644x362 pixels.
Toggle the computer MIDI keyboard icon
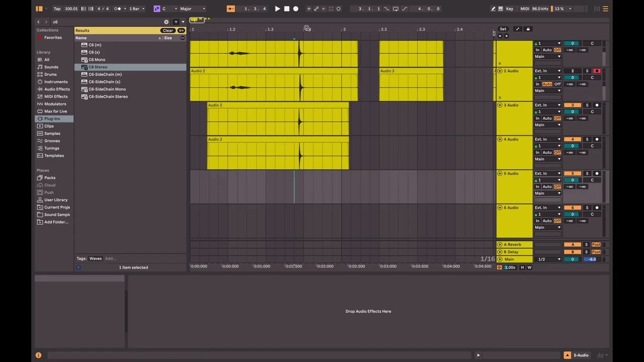tap(501, 9)
